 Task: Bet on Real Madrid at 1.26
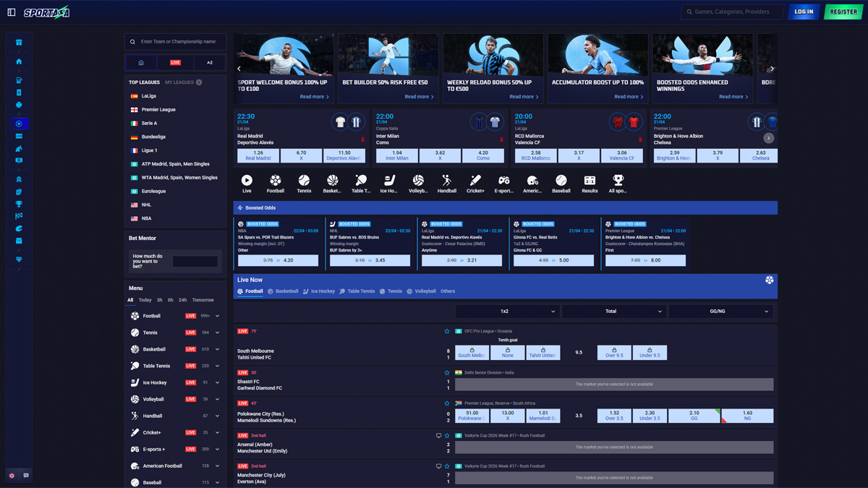click(x=258, y=155)
